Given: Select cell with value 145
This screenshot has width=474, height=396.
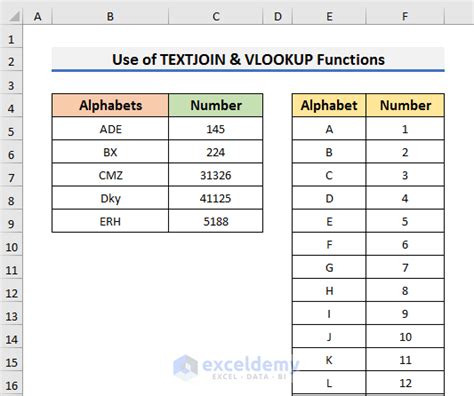Looking at the screenshot, I should 216,129.
